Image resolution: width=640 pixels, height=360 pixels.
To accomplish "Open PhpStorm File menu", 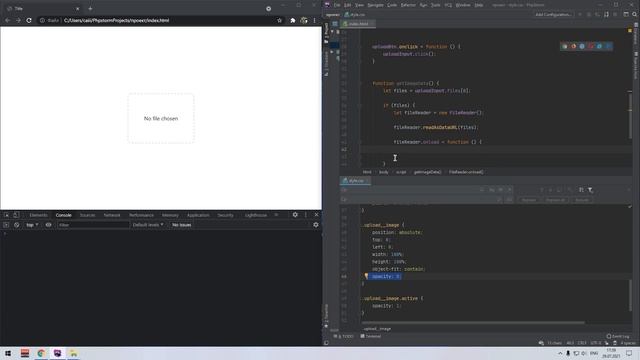I will tap(337, 5).
